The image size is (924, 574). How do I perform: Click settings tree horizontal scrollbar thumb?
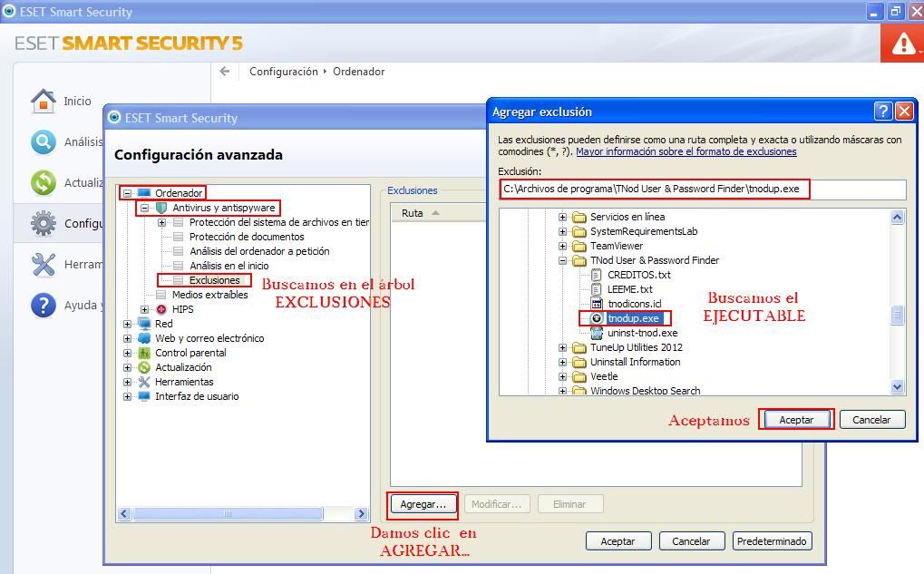point(229,514)
